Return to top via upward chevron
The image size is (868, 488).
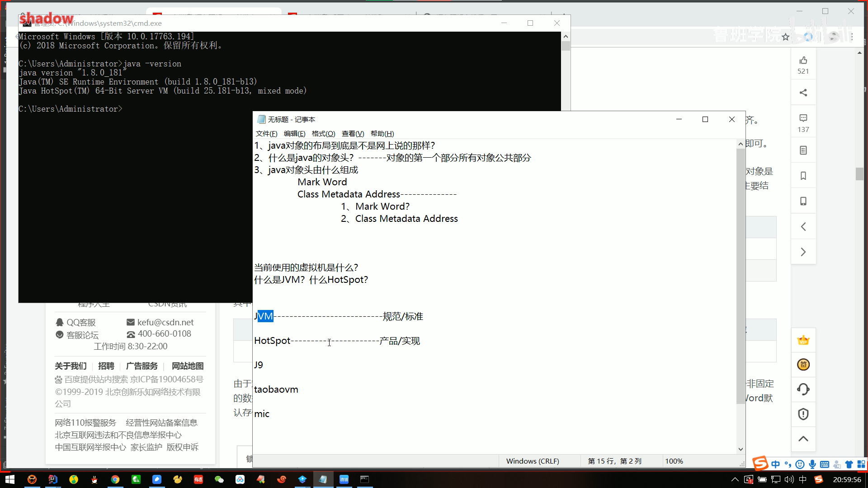(803, 439)
